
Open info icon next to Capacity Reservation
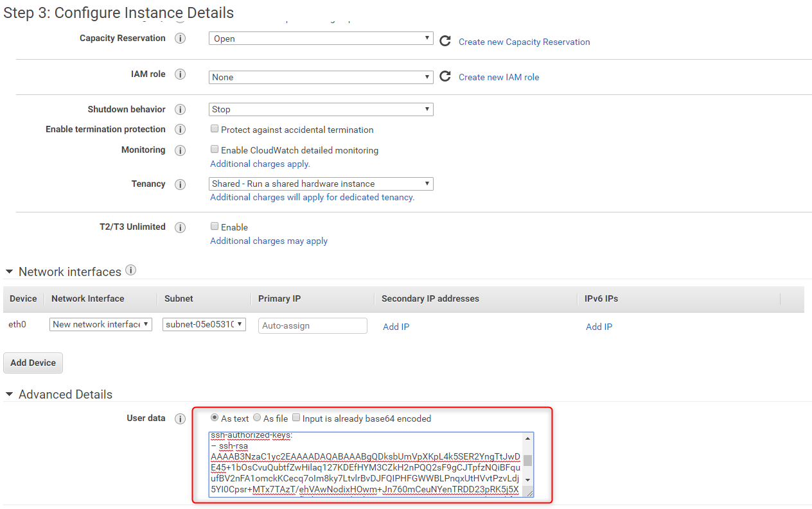point(181,39)
